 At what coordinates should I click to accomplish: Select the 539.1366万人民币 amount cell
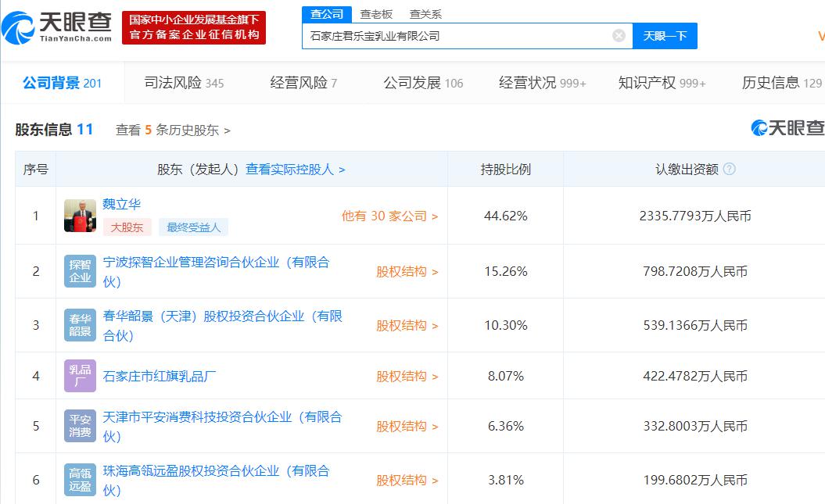tap(695, 326)
